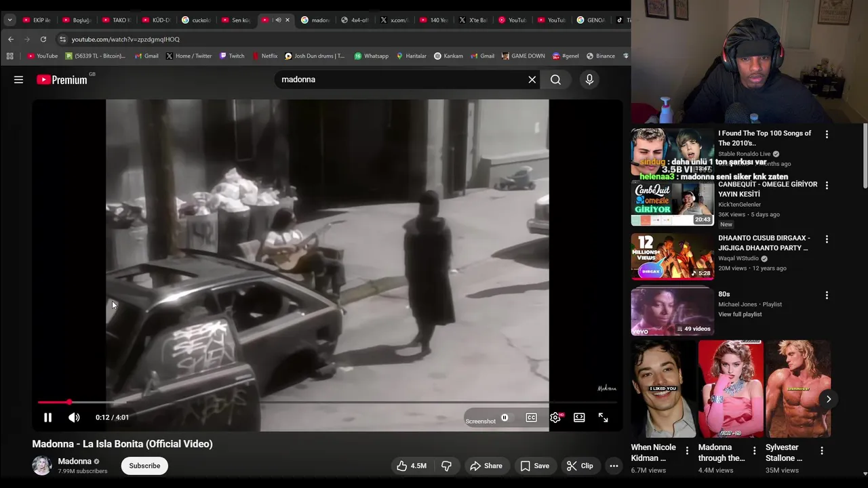Open Madonna channel avatar
This screenshot has width=868, height=488.
pos(41,466)
